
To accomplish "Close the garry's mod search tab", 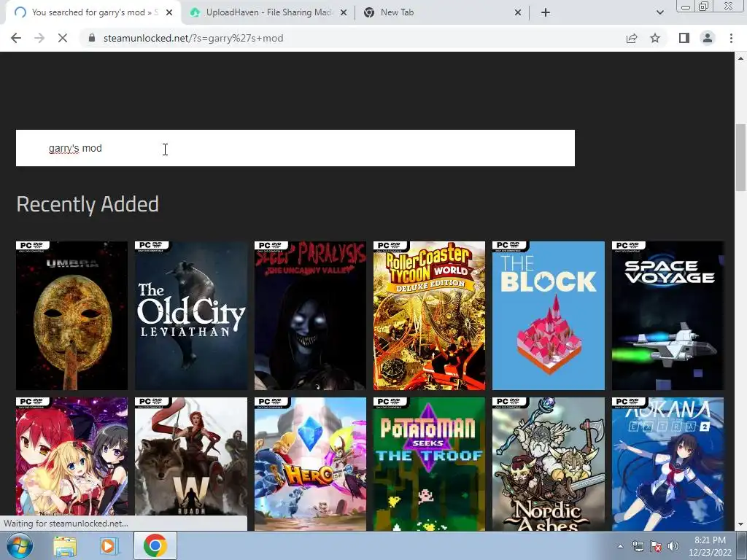I will click(169, 12).
